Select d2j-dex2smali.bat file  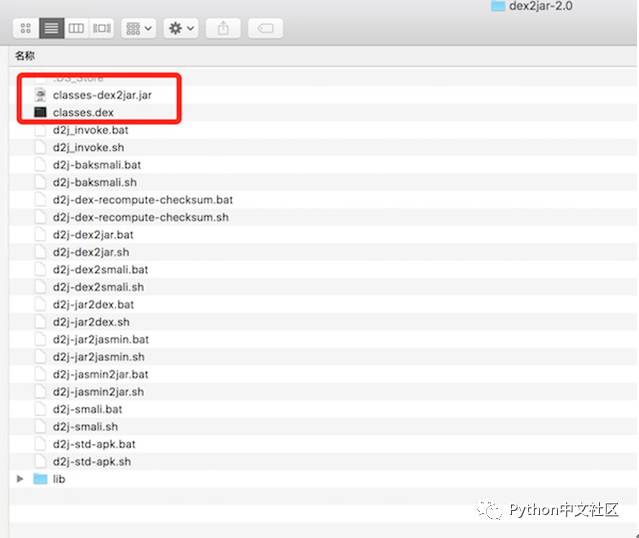[100, 270]
